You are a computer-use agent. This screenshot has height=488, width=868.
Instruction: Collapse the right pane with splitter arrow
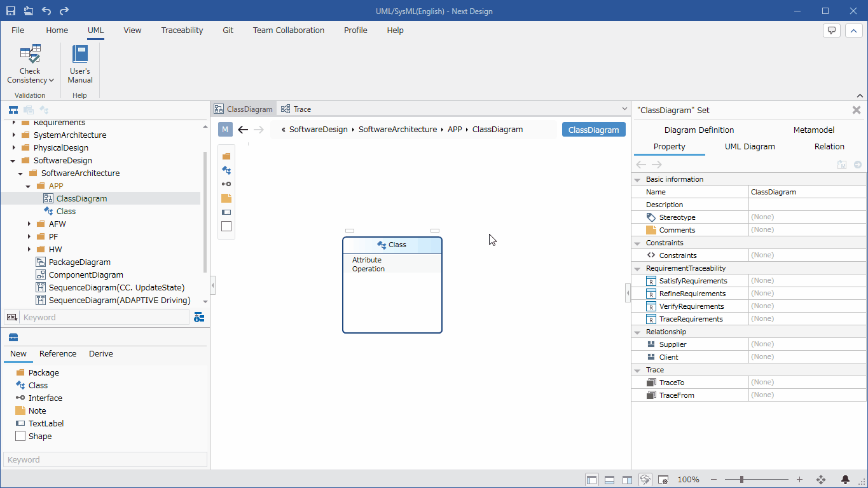click(x=628, y=293)
